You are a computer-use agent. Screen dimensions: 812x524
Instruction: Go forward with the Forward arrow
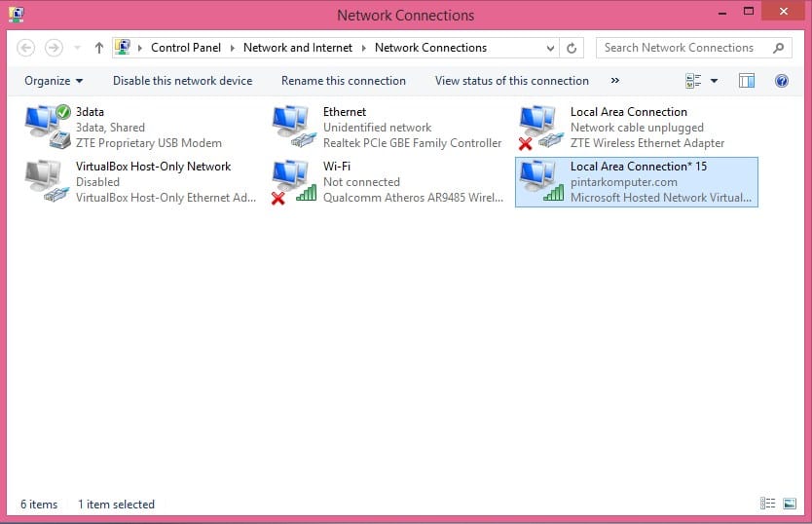tap(54, 48)
